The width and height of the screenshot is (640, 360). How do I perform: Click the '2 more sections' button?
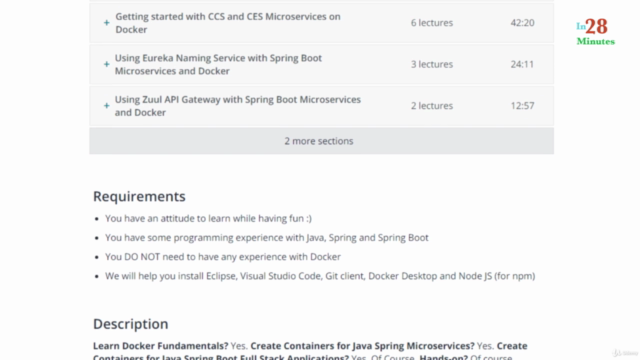pyautogui.click(x=321, y=141)
